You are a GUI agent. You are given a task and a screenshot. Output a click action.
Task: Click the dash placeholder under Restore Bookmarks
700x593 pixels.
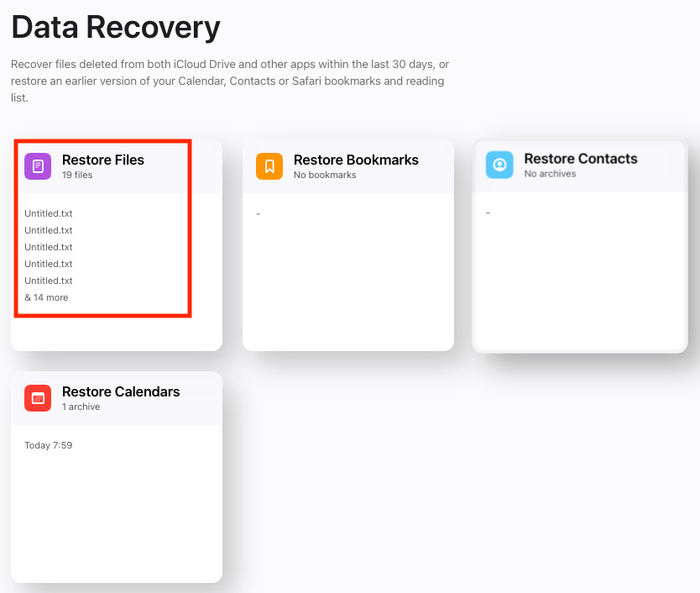click(x=258, y=213)
